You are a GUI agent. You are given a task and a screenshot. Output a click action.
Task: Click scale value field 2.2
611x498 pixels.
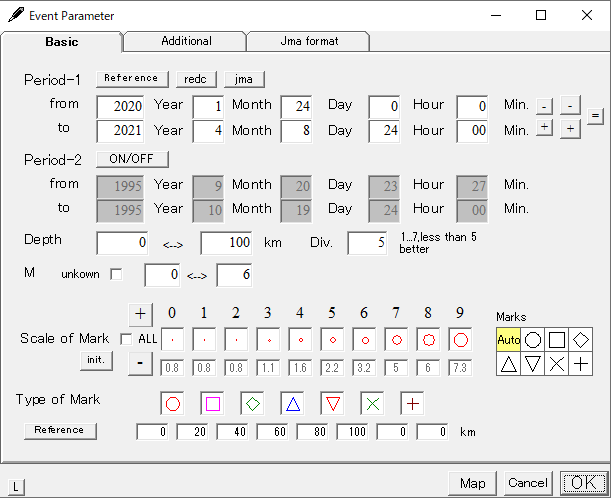[332, 368]
